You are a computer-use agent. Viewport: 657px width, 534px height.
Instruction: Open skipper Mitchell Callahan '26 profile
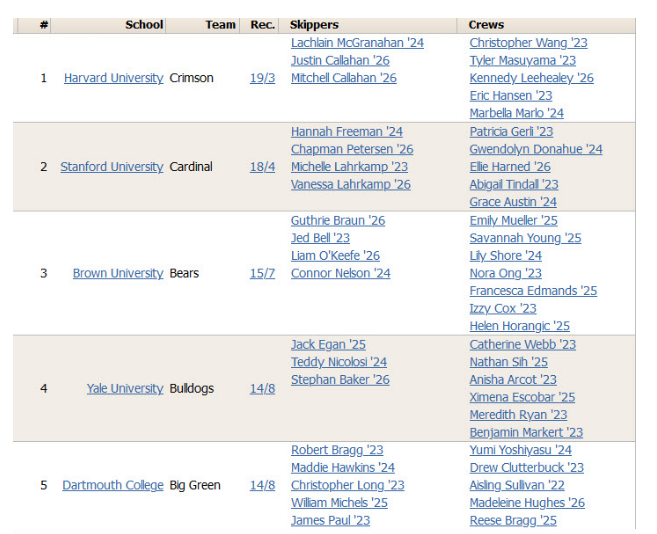coord(344,78)
